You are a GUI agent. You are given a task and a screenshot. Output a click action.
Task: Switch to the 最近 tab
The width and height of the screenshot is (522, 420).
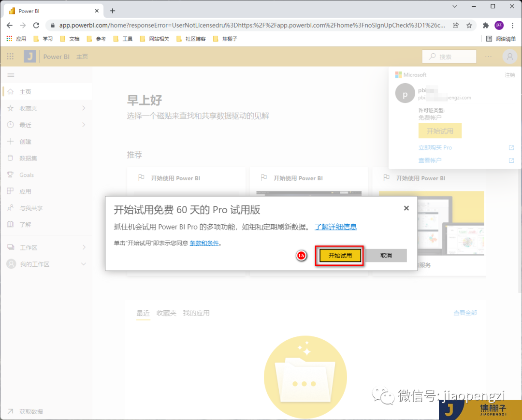coord(143,313)
